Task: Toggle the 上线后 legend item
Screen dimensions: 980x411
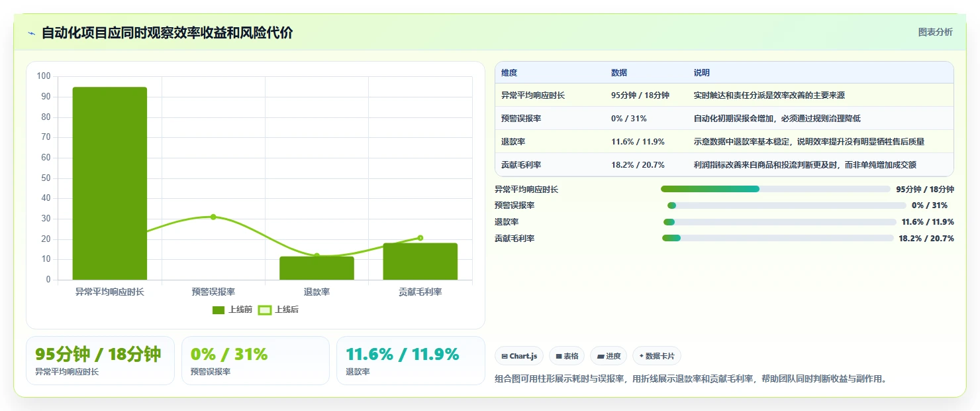Action: click(278, 310)
